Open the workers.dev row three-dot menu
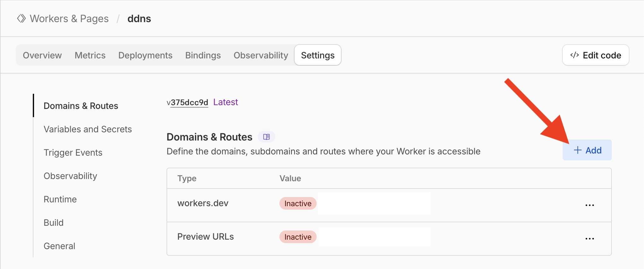This screenshot has width=644, height=269. tap(589, 205)
